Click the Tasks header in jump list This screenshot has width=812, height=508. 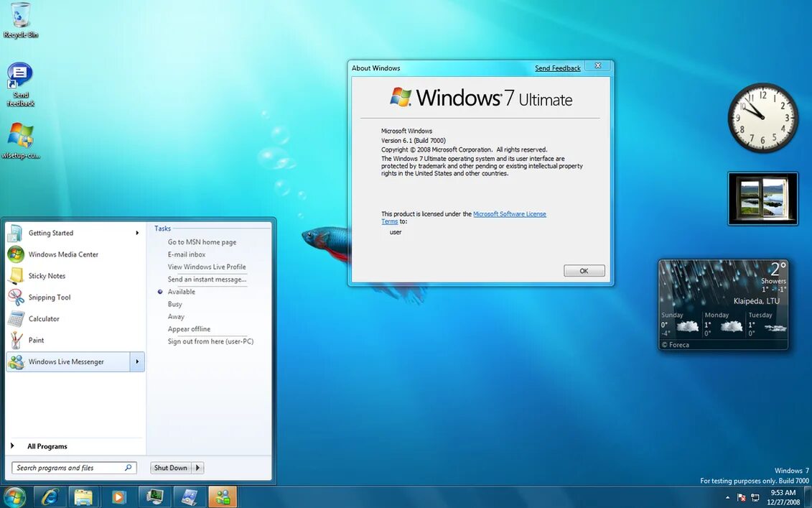click(x=162, y=228)
